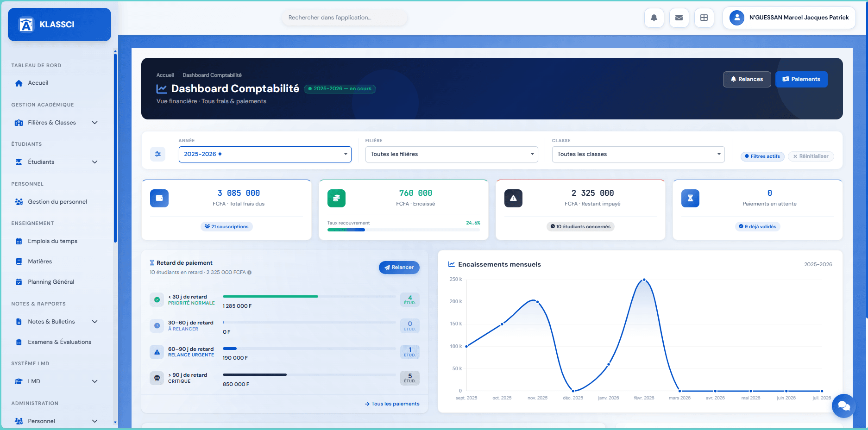Select the filter settings icon next to Année
Image resolution: width=868 pixels, height=430 pixels.
tap(158, 154)
